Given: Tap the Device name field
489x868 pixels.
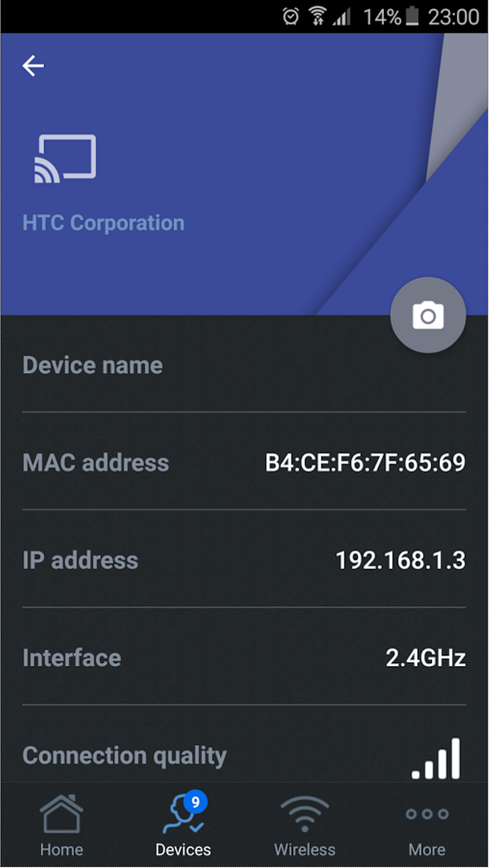Looking at the screenshot, I should [244, 365].
